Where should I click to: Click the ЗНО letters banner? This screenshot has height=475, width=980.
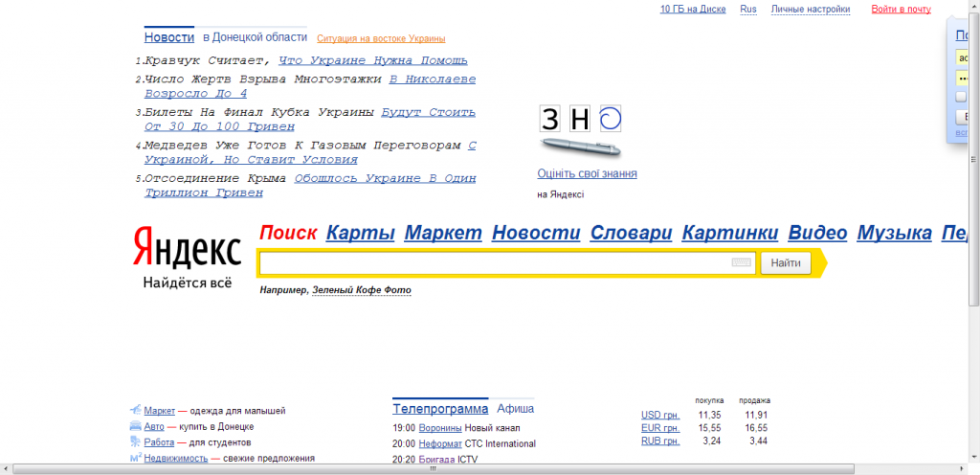(x=581, y=119)
